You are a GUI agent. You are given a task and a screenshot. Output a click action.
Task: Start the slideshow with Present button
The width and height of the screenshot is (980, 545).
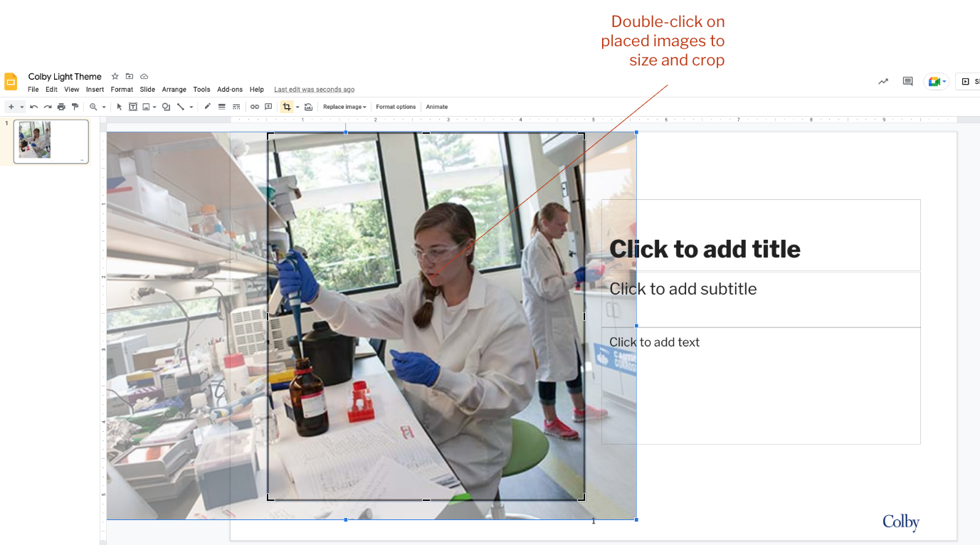[968, 82]
